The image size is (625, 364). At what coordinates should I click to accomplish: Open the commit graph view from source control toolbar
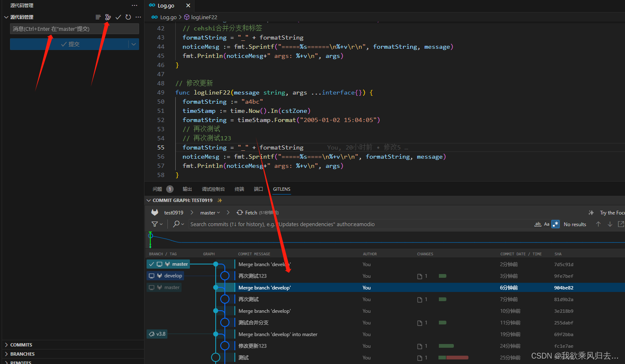tap(108, 17)
